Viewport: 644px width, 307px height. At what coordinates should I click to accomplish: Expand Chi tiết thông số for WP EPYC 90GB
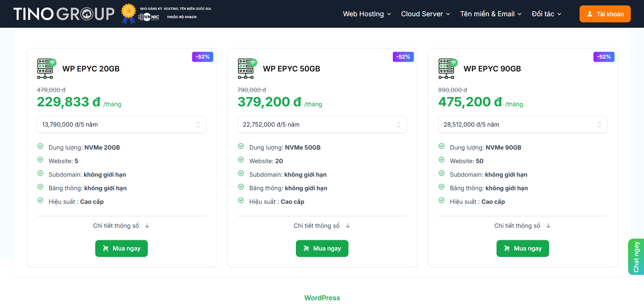coord(523,226)
